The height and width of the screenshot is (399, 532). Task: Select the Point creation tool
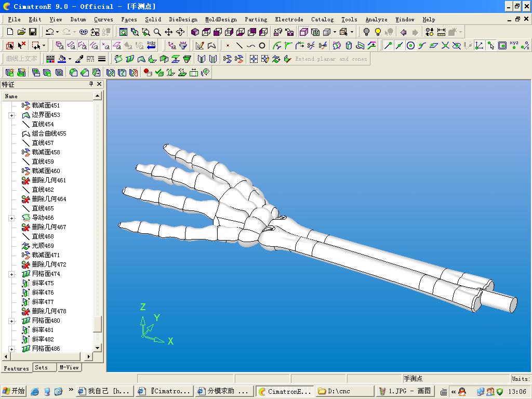coord(228,46)
